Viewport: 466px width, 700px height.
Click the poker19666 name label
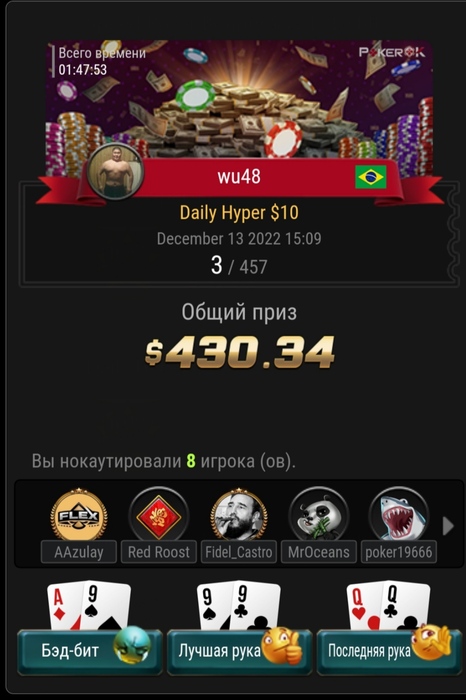tap(399, 552)
